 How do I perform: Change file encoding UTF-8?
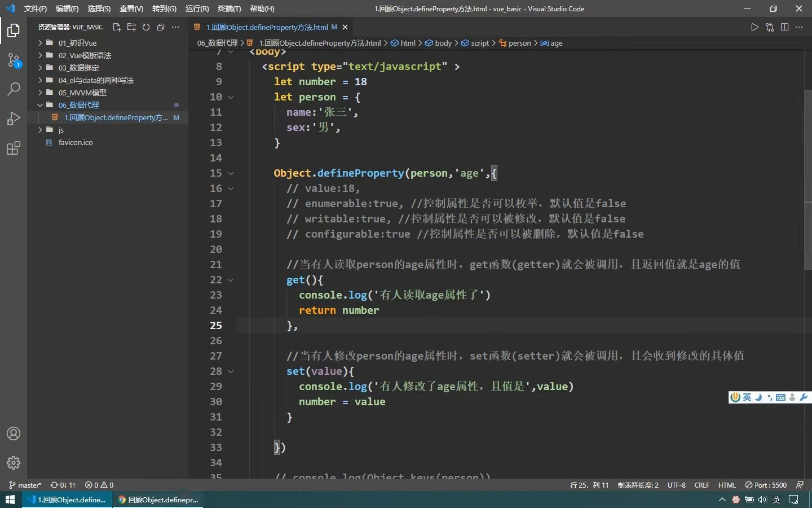tap(677, 485)
